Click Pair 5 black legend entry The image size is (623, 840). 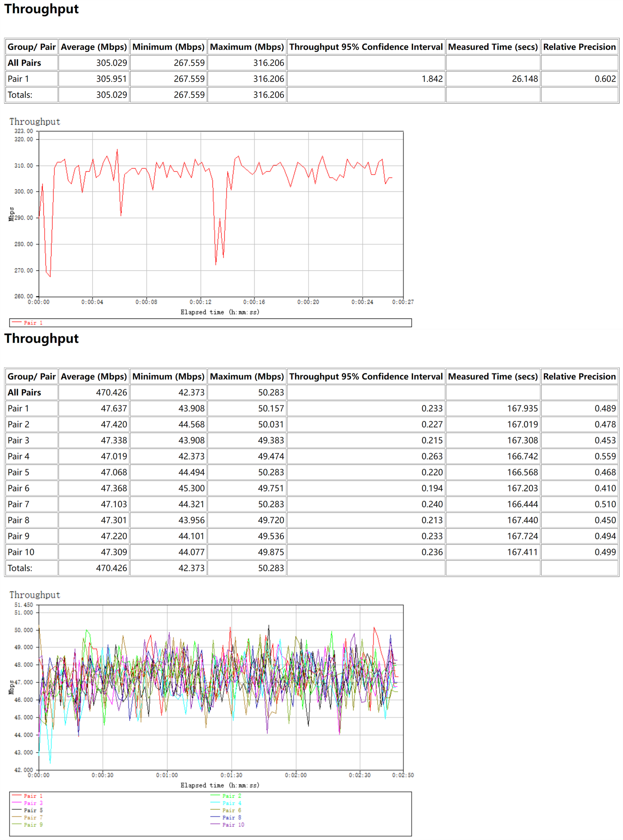coord(33,810)
